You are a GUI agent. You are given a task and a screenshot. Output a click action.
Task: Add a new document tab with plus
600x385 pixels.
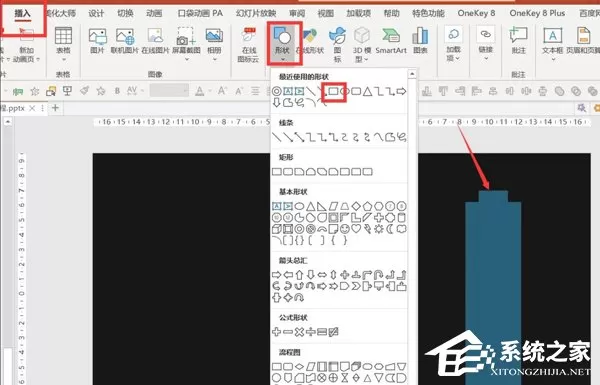pos(55,108)
